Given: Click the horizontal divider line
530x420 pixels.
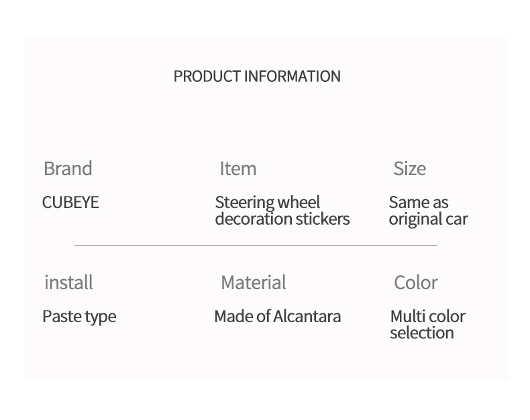Looking at the screenshot, I should pyautogui.click(x=256, y=245).
